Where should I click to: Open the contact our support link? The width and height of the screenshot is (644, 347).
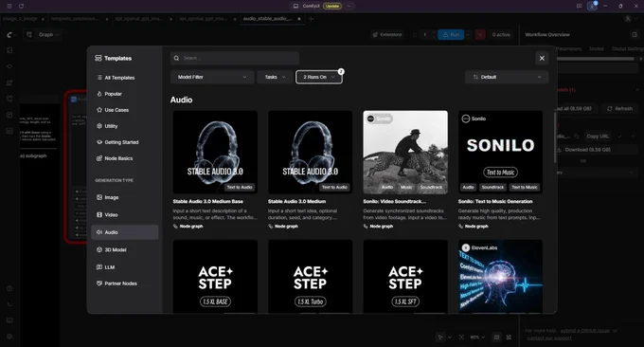548,338
